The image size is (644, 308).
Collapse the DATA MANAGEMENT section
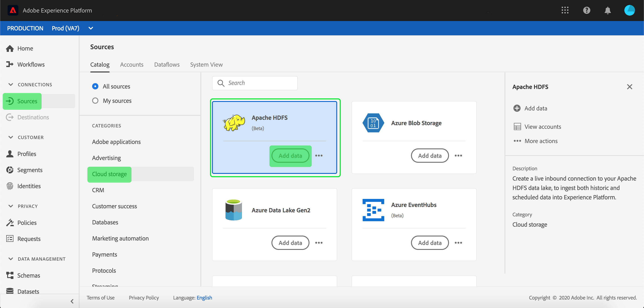click(11, 259)
